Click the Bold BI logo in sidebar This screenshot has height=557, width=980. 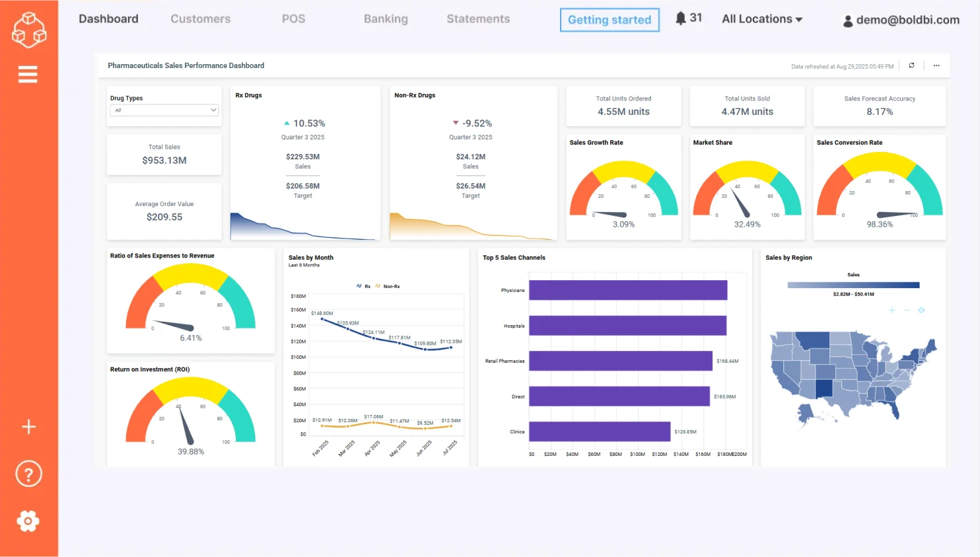[28, 30]
